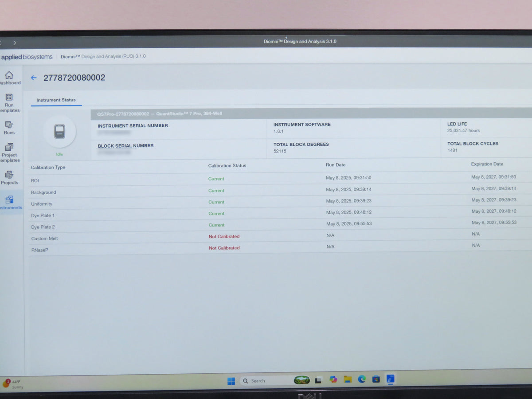Click expiration date May 8, 2027, 09:48:12
Viewport: 532px width, 399px height.
tap(494, 211)
